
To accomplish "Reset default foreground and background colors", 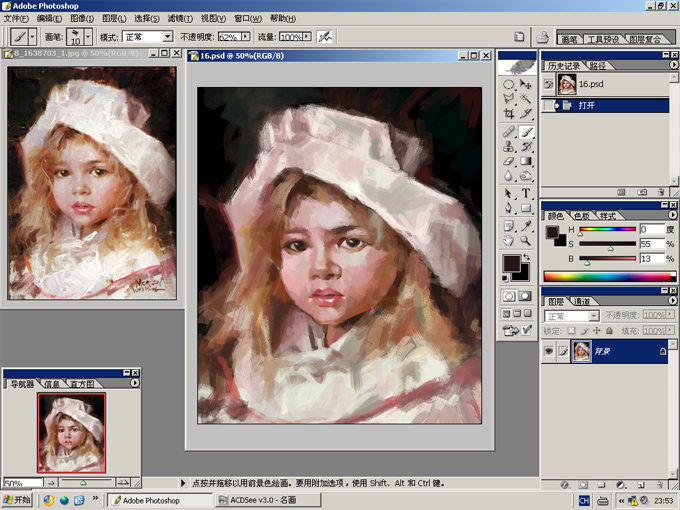I will [505, 278].
